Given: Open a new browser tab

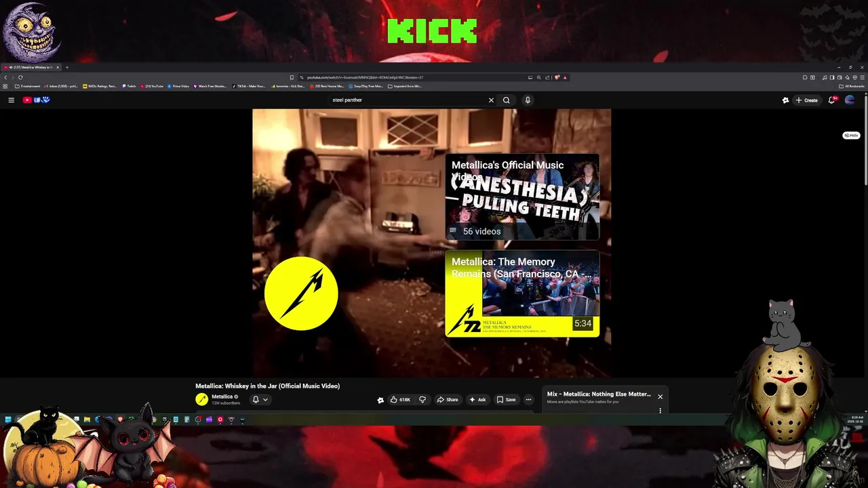Looking at the screenshot, I should tap(67, 67).
